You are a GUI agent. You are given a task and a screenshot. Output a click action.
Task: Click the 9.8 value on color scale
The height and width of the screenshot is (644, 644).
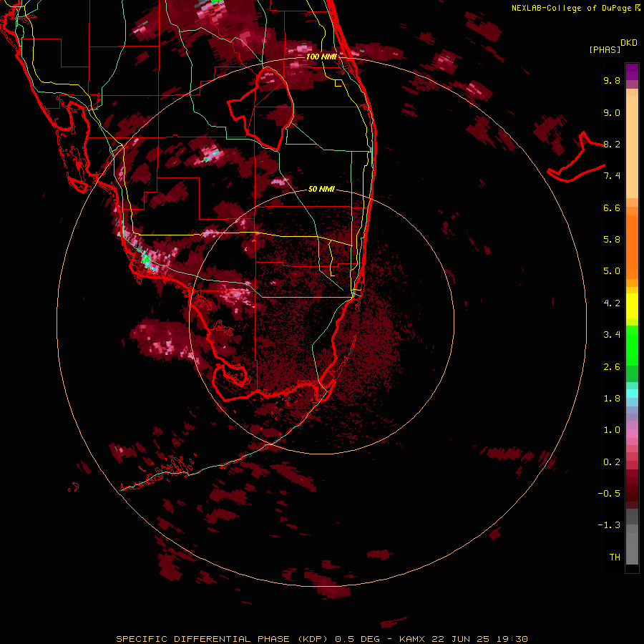[612, 80]
